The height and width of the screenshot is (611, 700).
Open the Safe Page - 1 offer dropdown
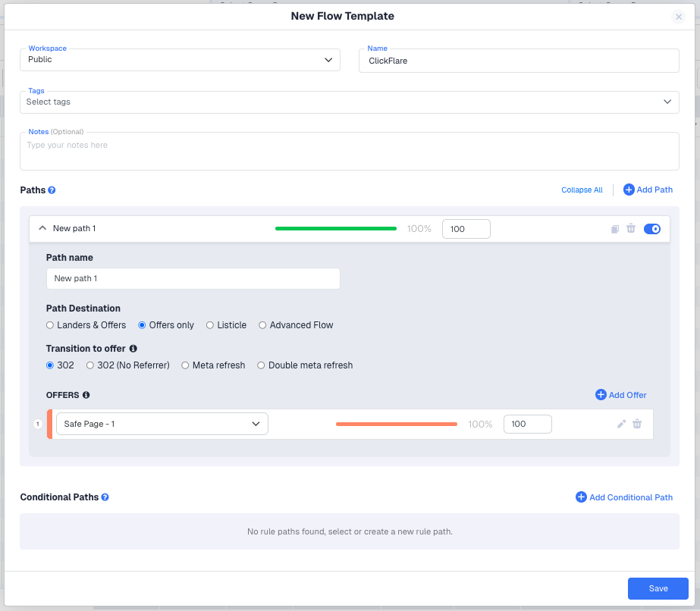click(x=162, y=425)
